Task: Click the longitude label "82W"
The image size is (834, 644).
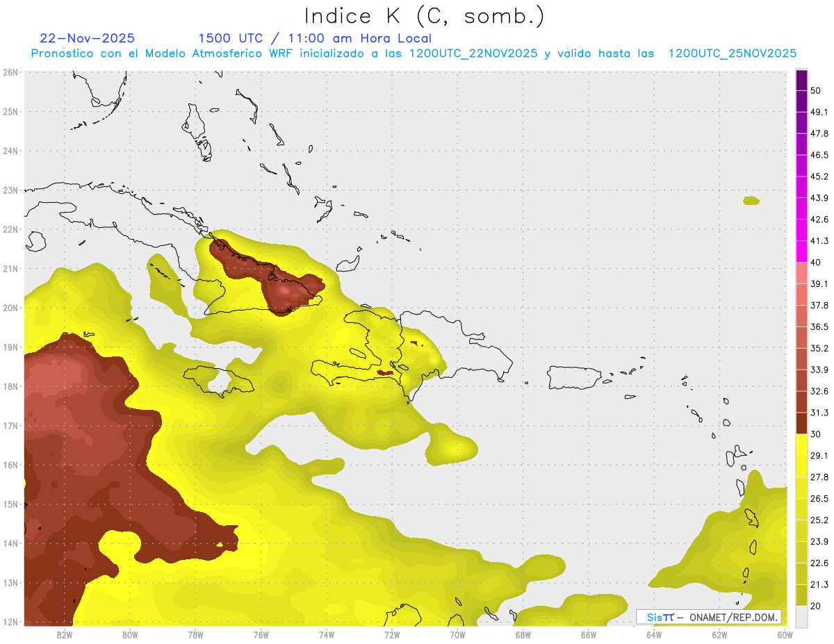Action: tap(64, 634)
